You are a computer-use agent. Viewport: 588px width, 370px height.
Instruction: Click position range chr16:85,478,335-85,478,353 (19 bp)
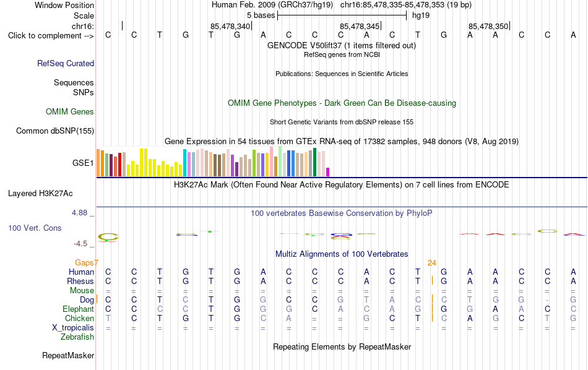(x=406, y=5)
